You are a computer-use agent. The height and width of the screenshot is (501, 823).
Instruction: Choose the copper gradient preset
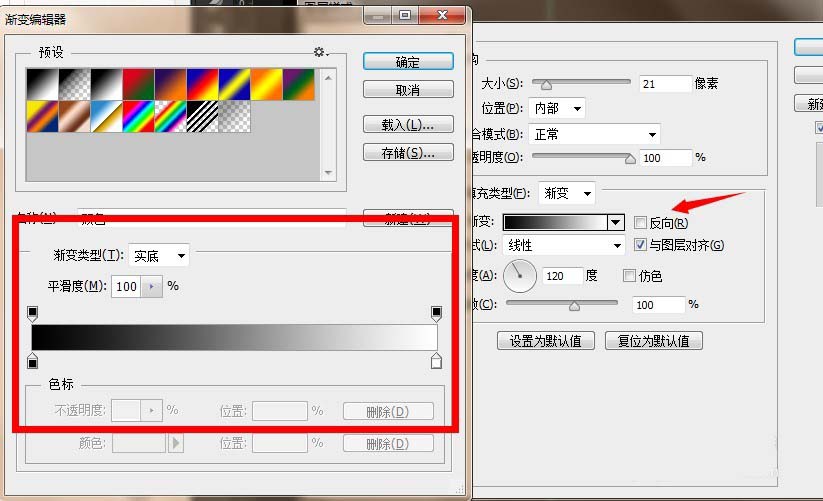coord(75,116)
